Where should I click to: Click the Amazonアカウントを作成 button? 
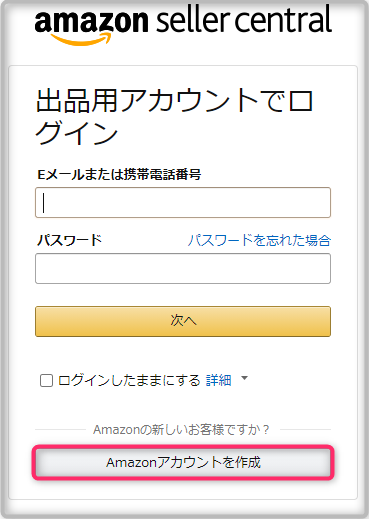click(183, 463)
